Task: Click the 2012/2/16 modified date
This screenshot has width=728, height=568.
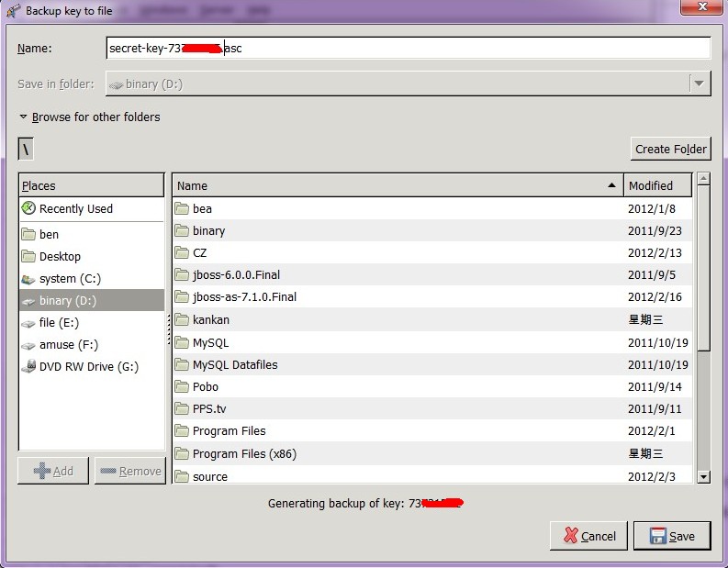Action: (655, 297)
